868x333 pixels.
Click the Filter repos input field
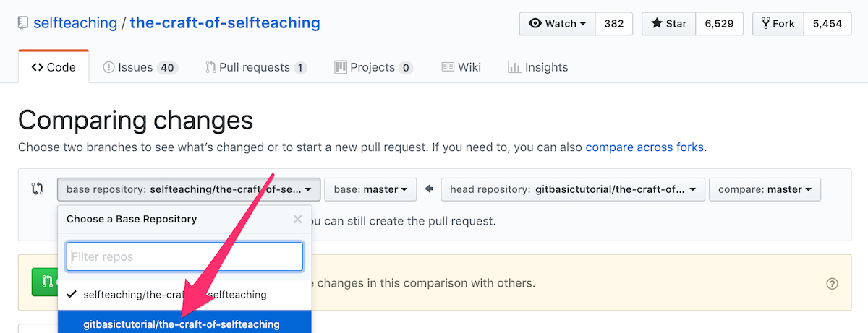[x=184, y=256]
